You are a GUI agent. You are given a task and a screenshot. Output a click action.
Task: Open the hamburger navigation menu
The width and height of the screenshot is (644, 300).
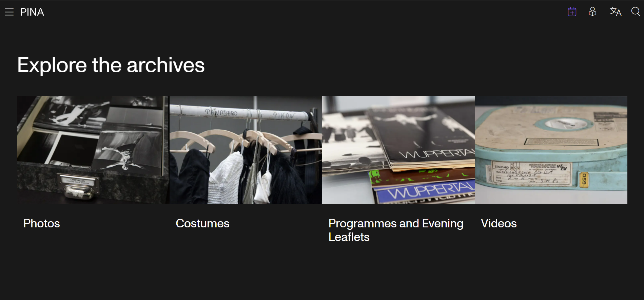coord(9,12)
